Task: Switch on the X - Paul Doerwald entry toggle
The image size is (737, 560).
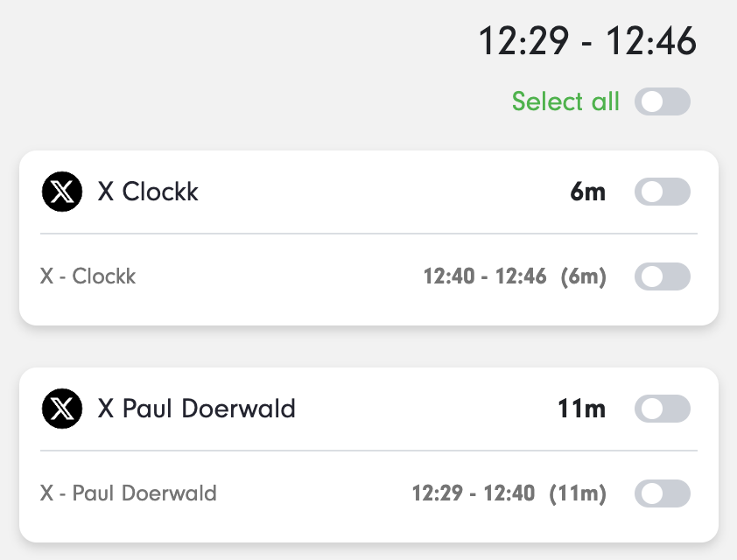Action: (663, 493)
